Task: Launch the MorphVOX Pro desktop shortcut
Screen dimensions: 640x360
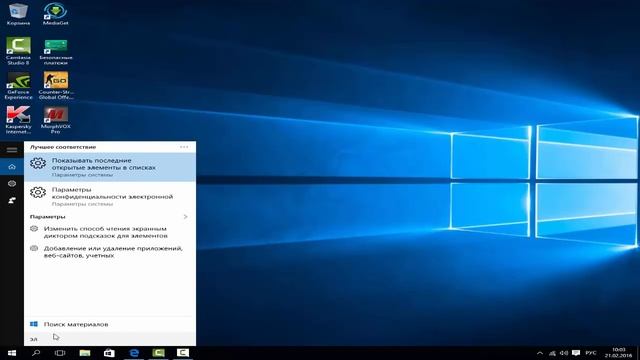Action: [56, 120]
